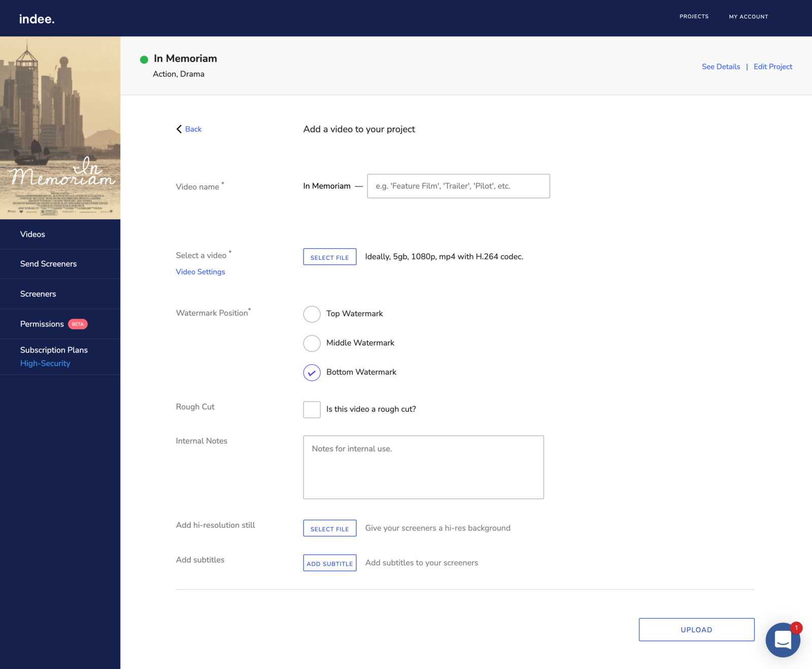Open Video Settings link
The width and height of the screenshot is (812, 669).
(x=200, y=272)
